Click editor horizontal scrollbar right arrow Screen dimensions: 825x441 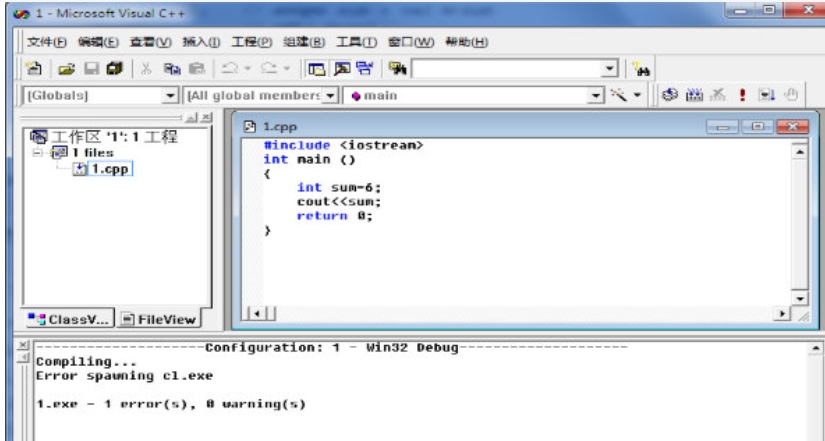coord(783,314)
